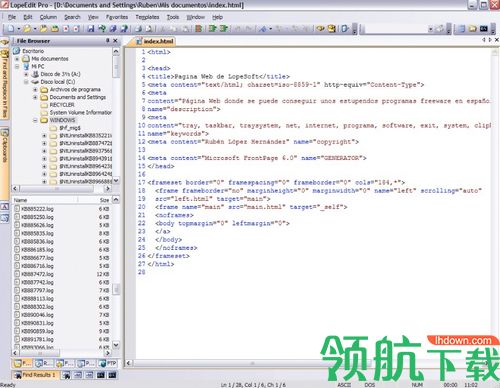Click the Find Results 1 tab
500x388 pixels.
click(35, 375)
